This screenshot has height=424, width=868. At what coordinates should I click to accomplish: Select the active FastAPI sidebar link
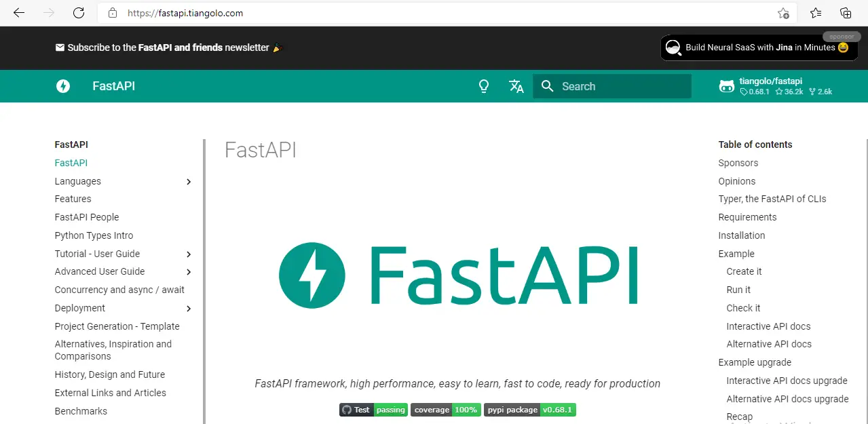(71, 163)
